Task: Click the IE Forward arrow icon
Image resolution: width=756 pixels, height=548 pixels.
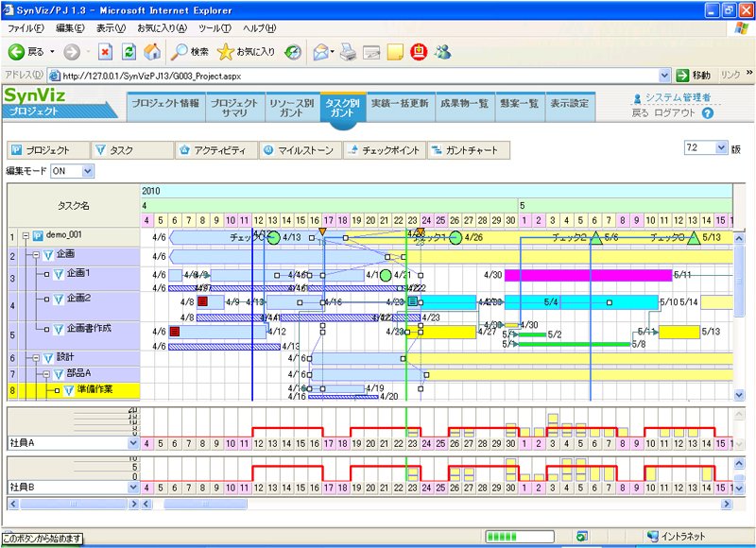Action: coord(72,52)
